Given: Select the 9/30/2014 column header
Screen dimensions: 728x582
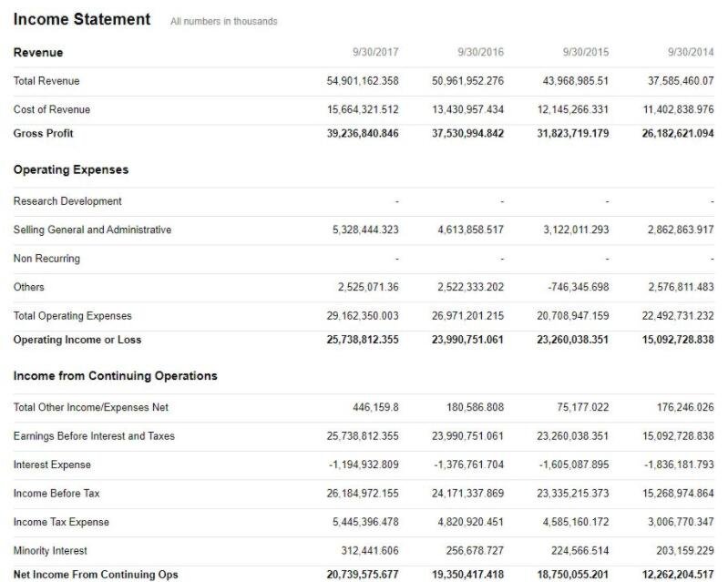Looking at the screenshot, I should click(691, 52).
